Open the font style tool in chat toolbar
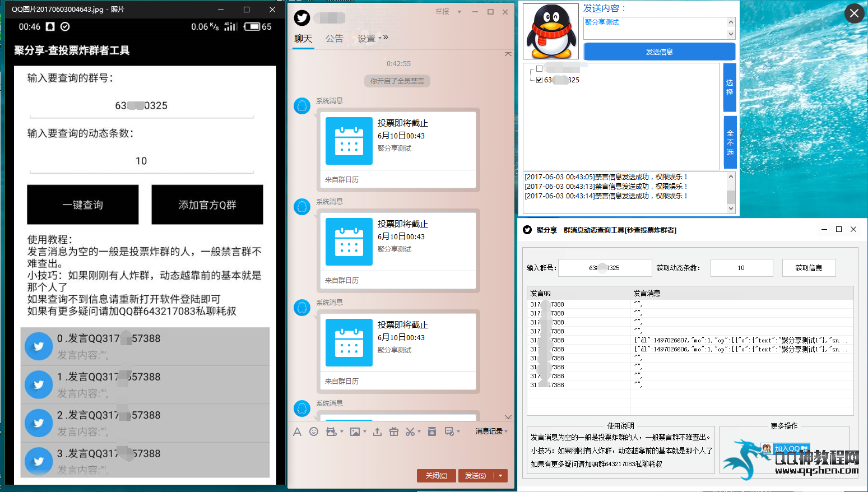The width and height of the screenshot is (868, 492). click(297, 431)
